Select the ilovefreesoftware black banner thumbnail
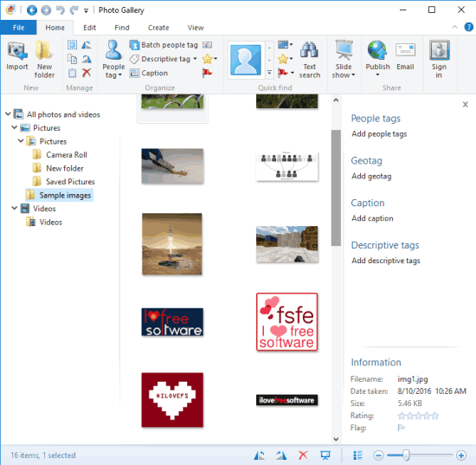The width and height of the screenshot is (476, 465). tap(286, 400)
